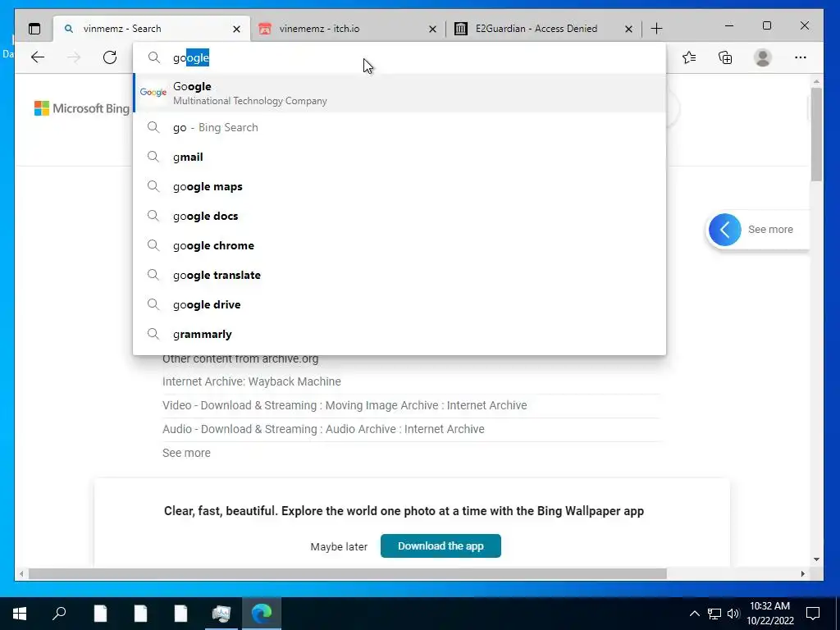Open the Windows Start menu
Screen dimensions: 840x630
click(20, 613)
